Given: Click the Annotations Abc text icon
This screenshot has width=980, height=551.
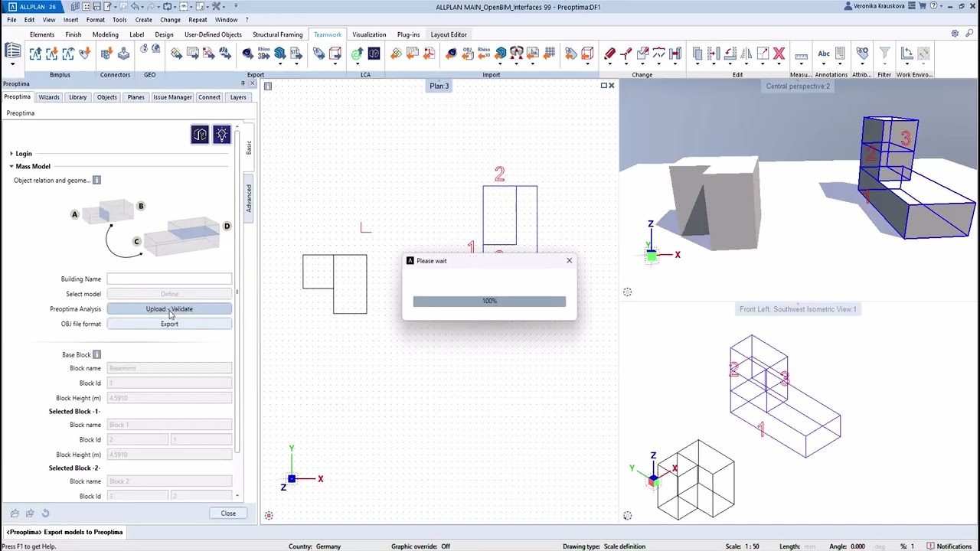Looking at the screenshot, I should click(824, 54).
